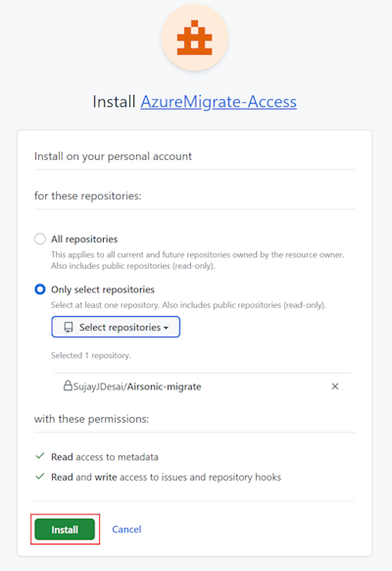Remove Airsonic-migrate repository with the X icon

pyautogui.click(x=335, y=387)
